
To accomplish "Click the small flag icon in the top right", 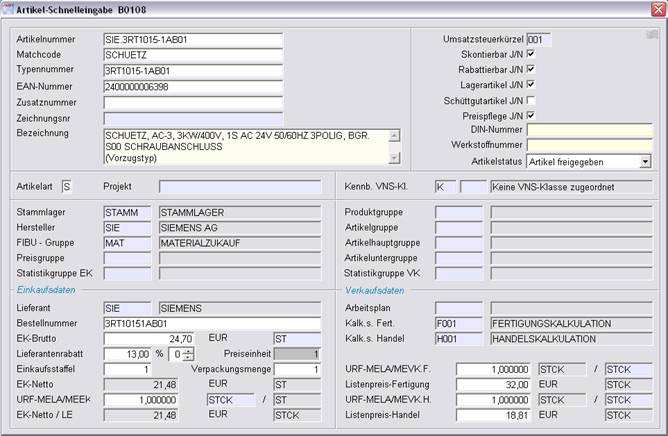I will pos(652,34).
